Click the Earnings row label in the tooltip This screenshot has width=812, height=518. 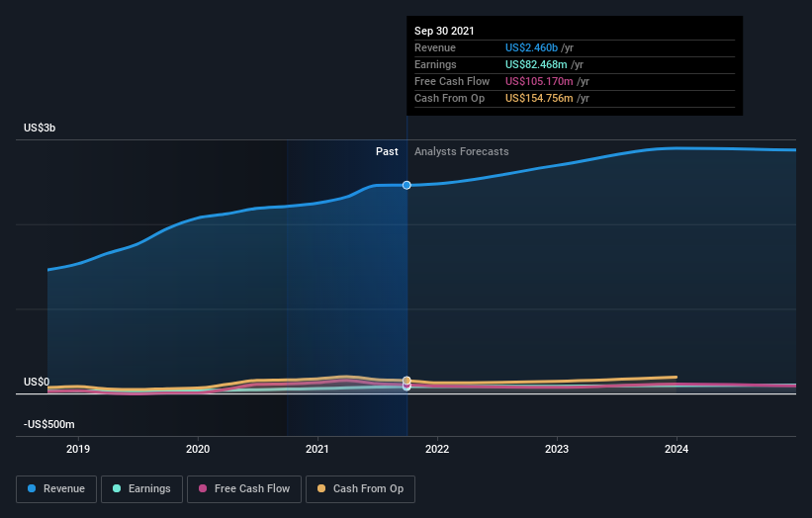[x=435, y=64]
